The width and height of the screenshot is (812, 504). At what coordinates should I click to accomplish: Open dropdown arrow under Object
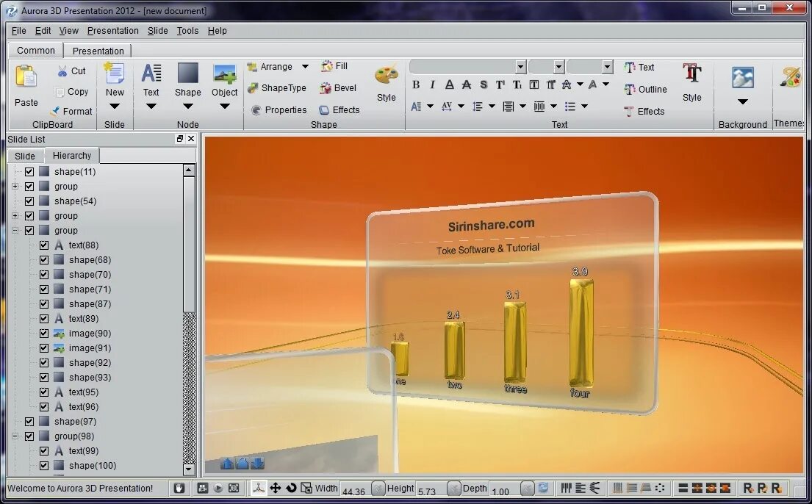224,107
